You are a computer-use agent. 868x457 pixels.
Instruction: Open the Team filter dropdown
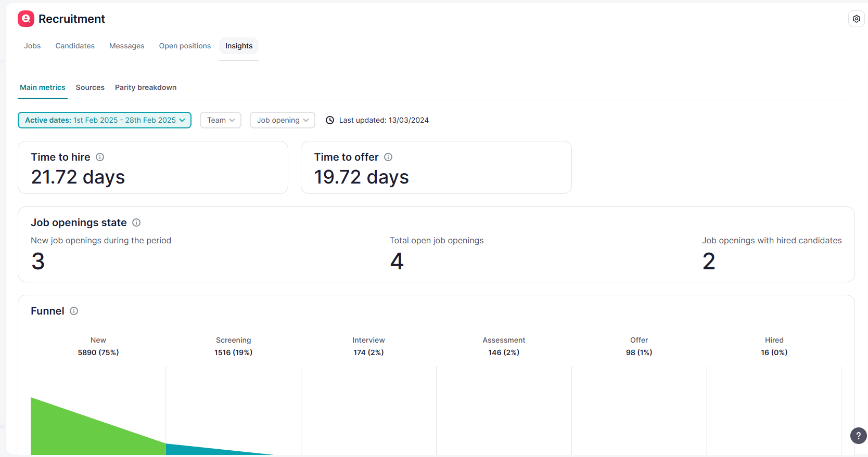221,120
